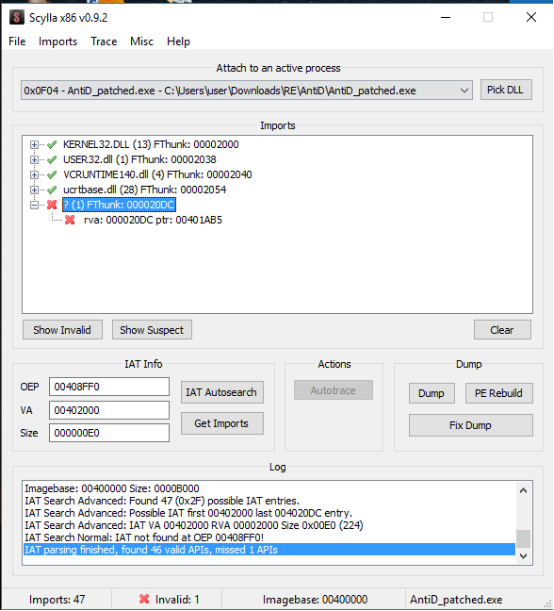Click log line 'IAT not found at OEP 00408FF0!'
The height and width of the screenshot is (611, 554).
pos(144,538)
